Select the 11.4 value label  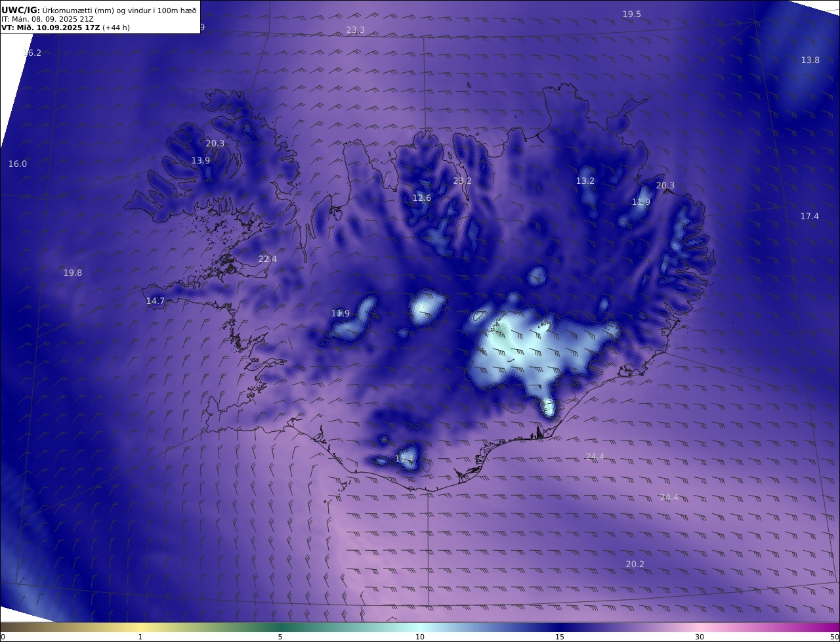405,458
